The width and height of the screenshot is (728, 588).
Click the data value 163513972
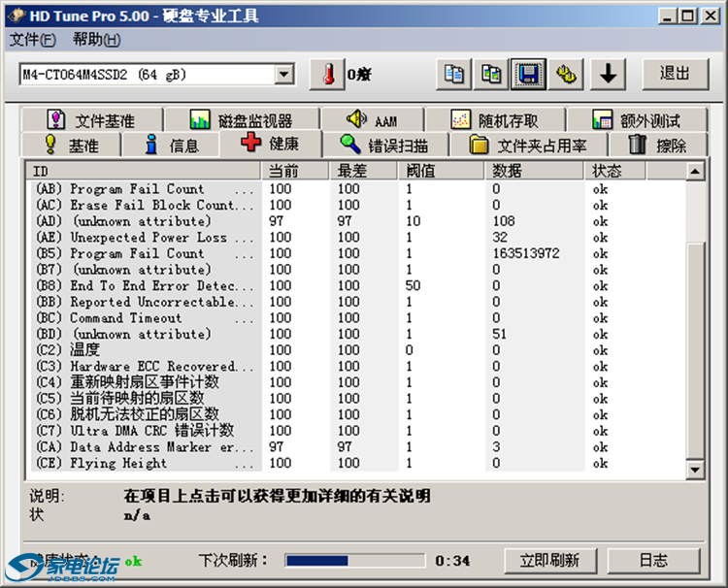[526, 253]
